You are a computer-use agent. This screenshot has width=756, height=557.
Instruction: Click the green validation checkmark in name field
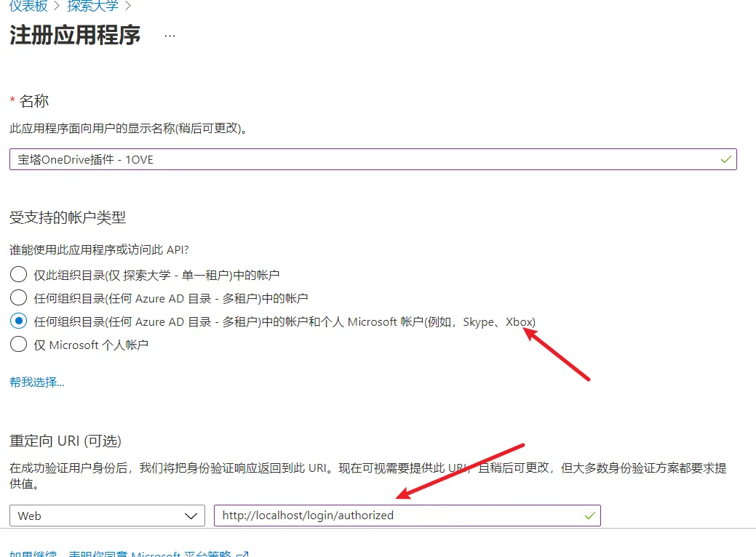[725, 159]
